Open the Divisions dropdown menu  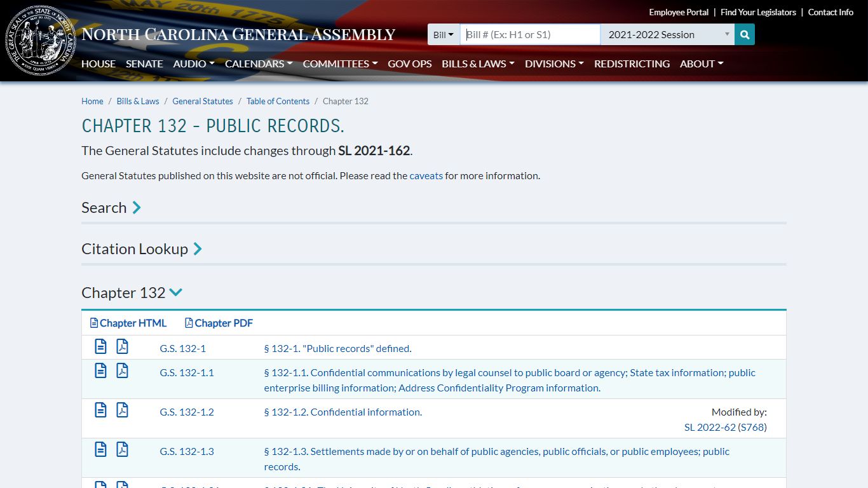(x=554, y=64)
